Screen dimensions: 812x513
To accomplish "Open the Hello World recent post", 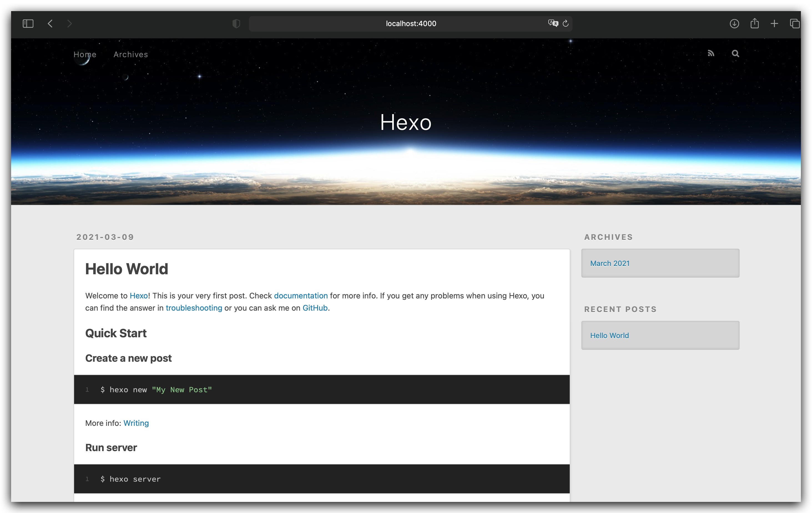I will pyautogui.click(x=609, y=335).
